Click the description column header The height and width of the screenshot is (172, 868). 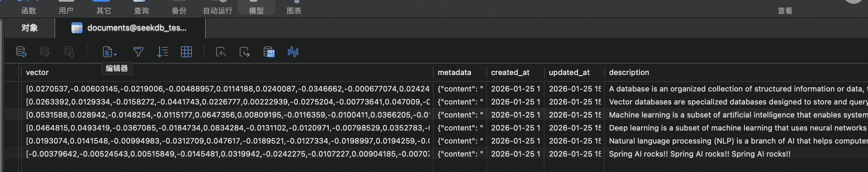click(x=629, y=72)
